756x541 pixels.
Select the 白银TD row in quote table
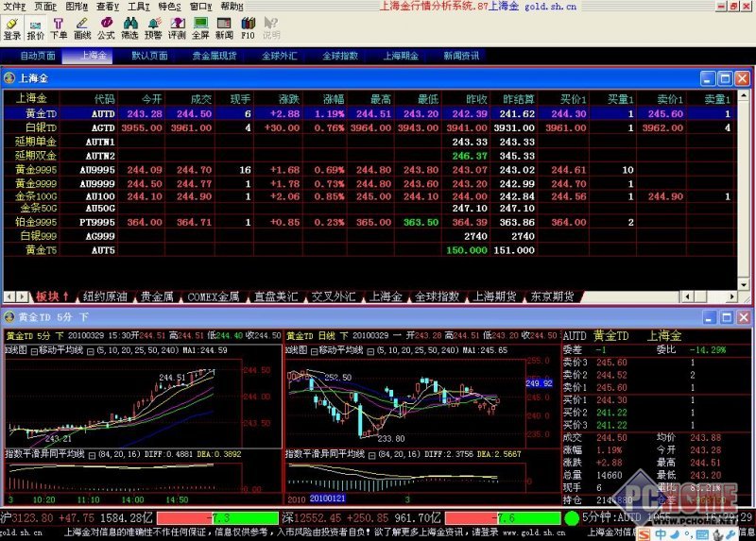pyautogui.click(x=41, y=127)
